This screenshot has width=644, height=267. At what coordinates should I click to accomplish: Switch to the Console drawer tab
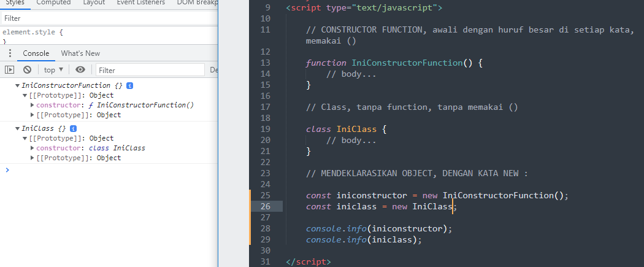(36, 53)
